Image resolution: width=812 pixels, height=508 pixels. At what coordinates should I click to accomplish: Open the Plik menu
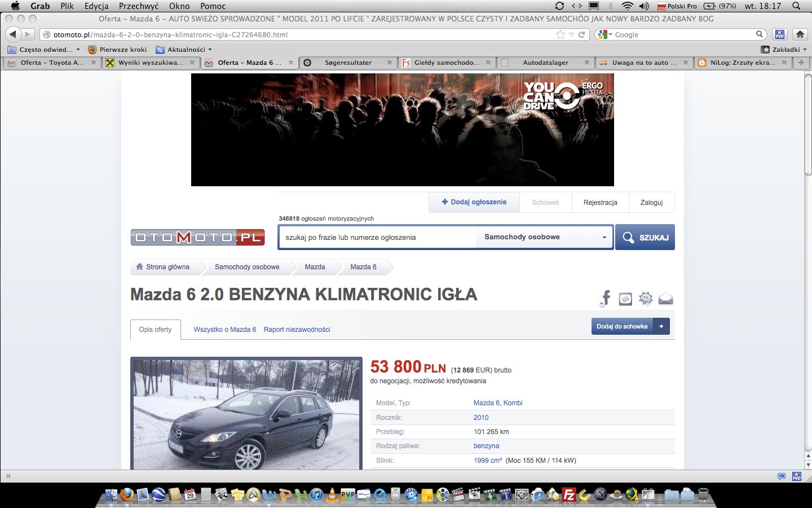click(67, 6)
